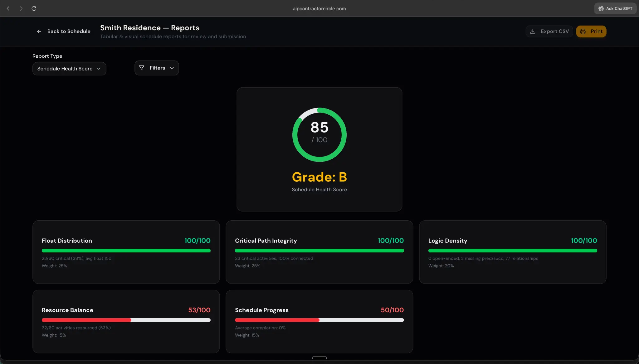This screenshot has height=364, width=639.
Task: Go back using browser back arrow
Action: (8, 8)
